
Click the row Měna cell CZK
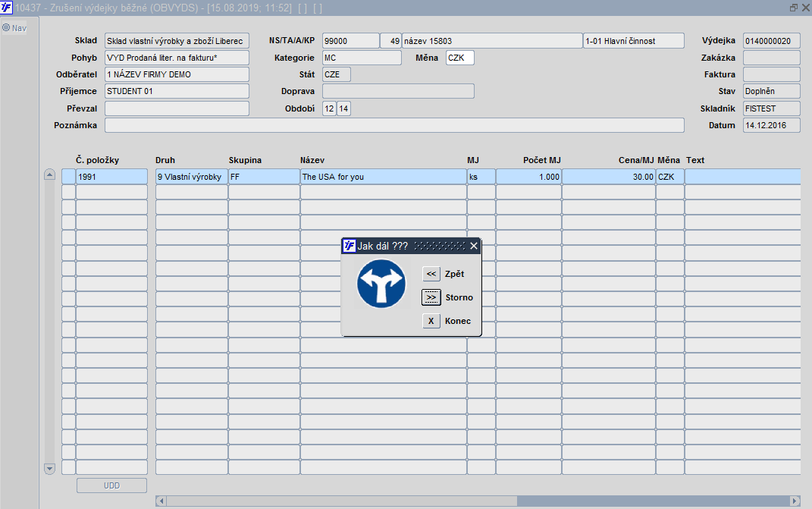(x=670, y=177)
